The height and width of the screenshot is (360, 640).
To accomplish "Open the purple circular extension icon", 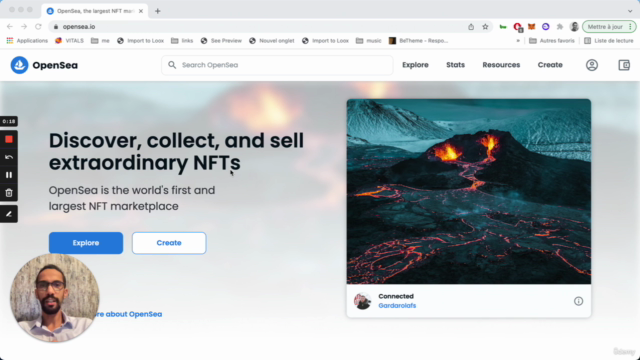I will [546, 27].
